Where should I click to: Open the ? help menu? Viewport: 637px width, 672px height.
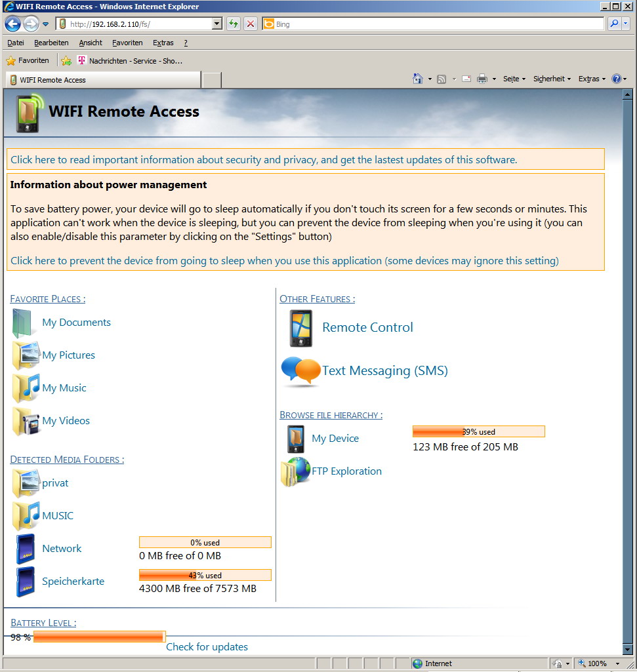(x=186, y=43)
